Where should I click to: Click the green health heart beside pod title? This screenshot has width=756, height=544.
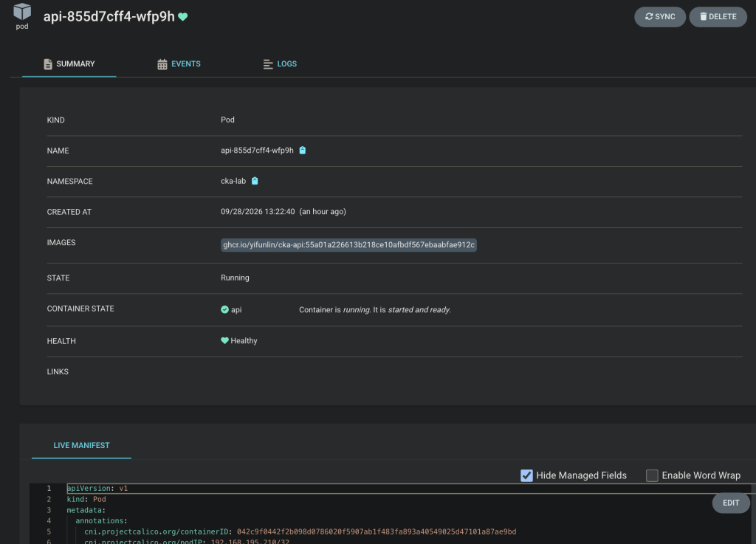[183, 17]
